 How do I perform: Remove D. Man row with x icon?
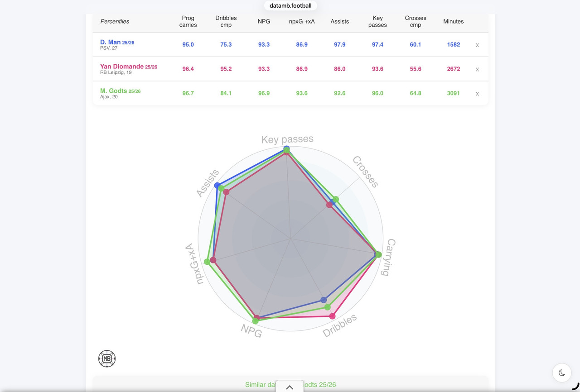click(x=477, y=45)
